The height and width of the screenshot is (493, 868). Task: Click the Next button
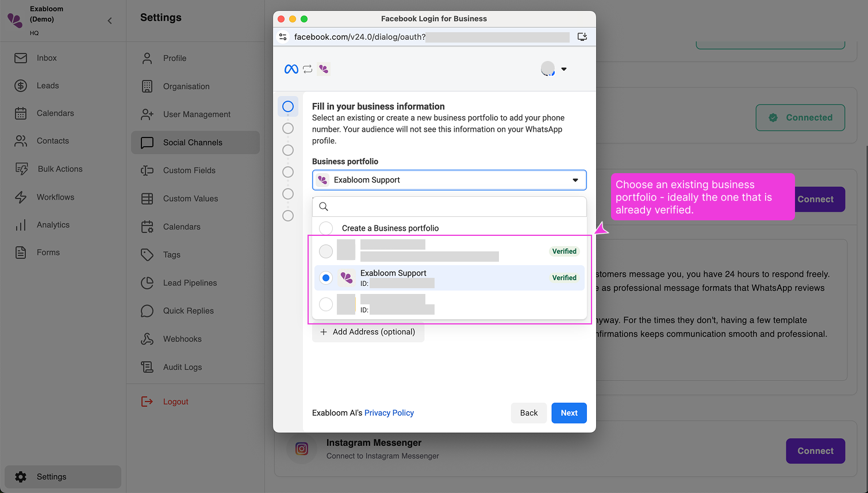(569, 413)
